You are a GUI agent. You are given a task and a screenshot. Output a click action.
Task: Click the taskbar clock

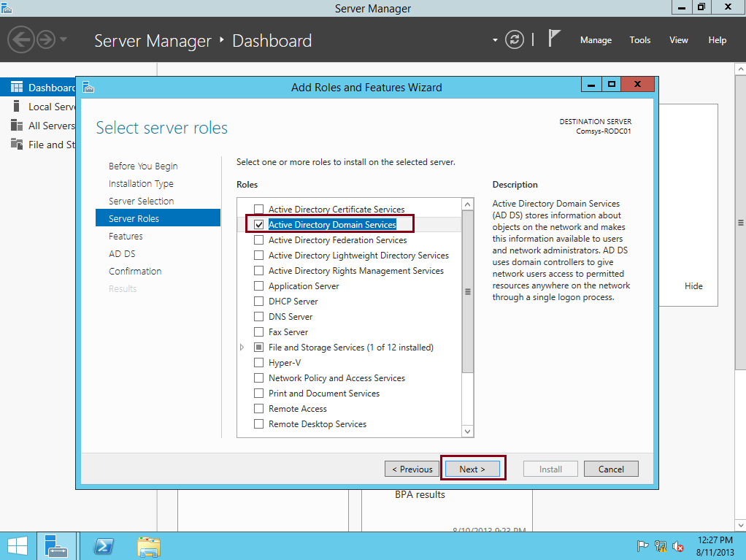pyautogui.click(x=715, y=546)
